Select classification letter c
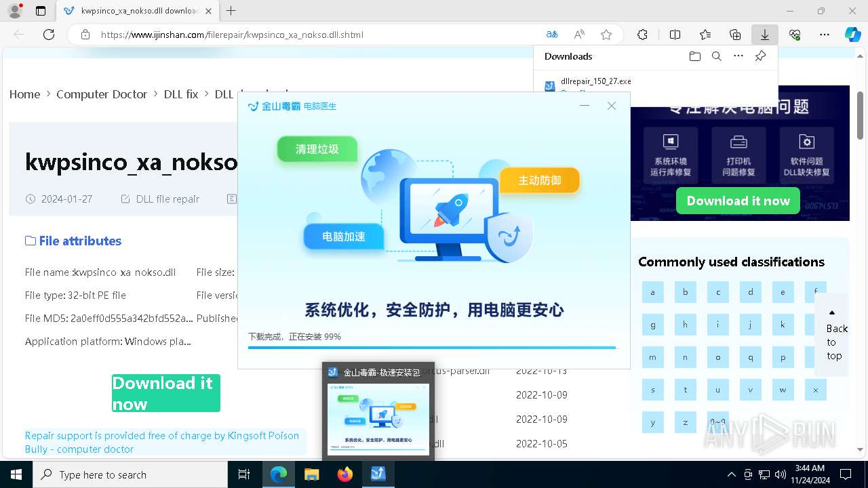The width and height of the screenshot is (868, 488). (x=717, y=292)
